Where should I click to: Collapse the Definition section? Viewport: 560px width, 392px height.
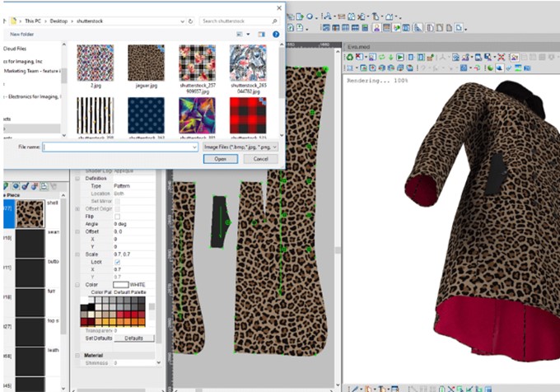click(x=78, y=178)
